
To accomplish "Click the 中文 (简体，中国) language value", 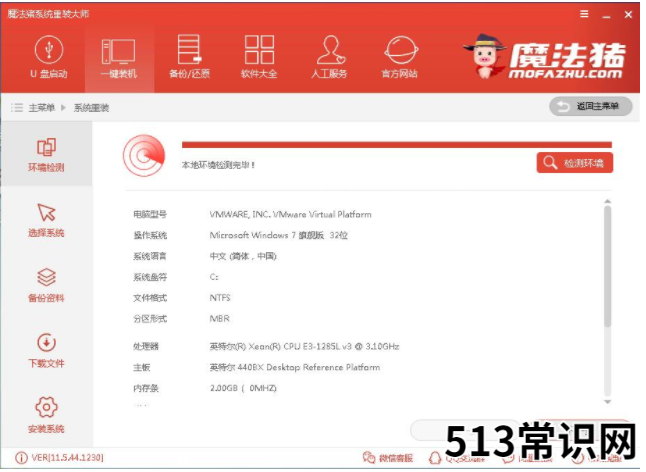I will click(x=243, y=256).
